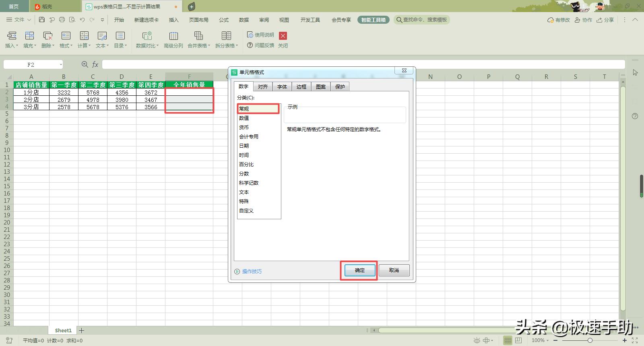The height and width of the screenshot is (346, 644).
Task: Open a new tab with plus icon
Action: [192, 6]
